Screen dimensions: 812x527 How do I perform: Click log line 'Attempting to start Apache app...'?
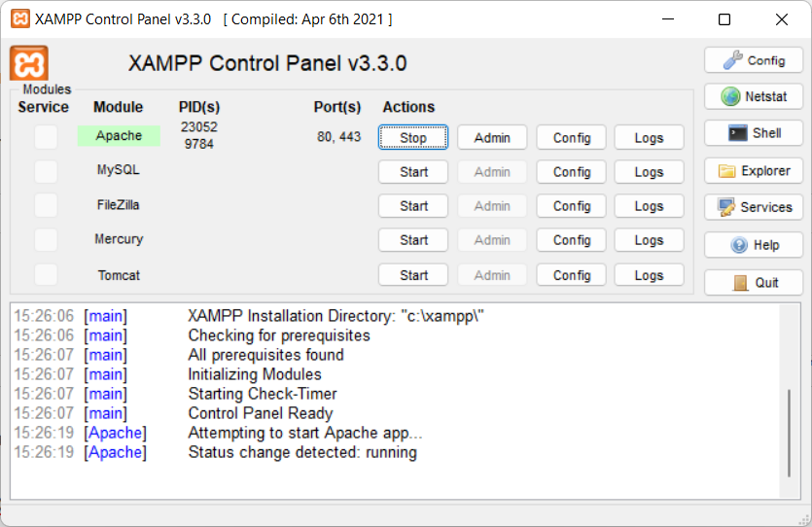pyautogui.click(x=305, y=433)
